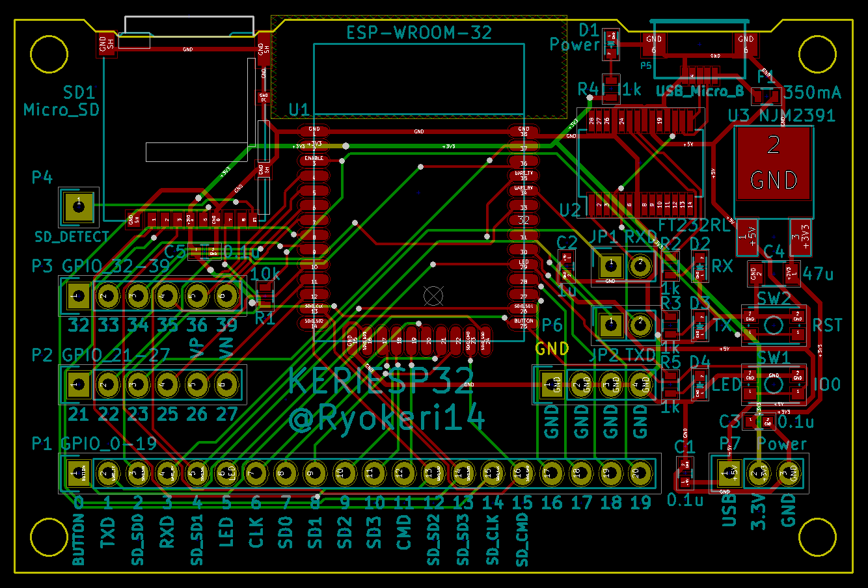Click the SD1 Micro_SD component label
The width and height of the screenshot is (868, 588).
tap(62, 101)
